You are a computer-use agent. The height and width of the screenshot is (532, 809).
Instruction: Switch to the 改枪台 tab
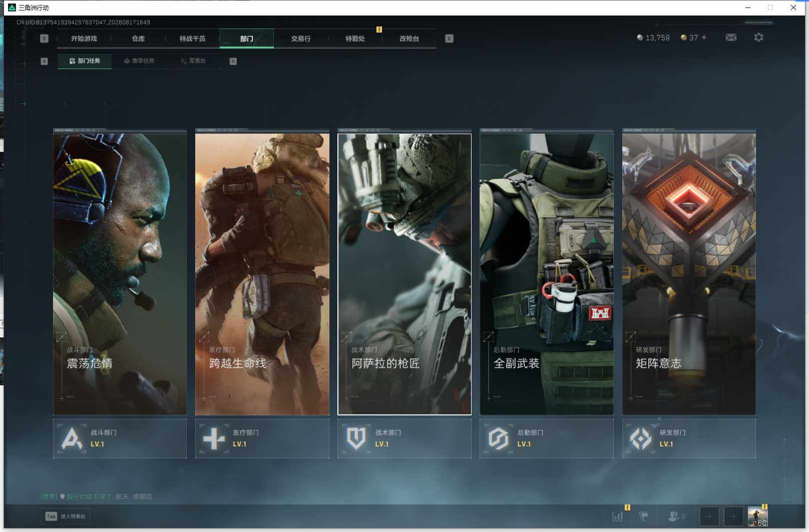tap(409, 39)
